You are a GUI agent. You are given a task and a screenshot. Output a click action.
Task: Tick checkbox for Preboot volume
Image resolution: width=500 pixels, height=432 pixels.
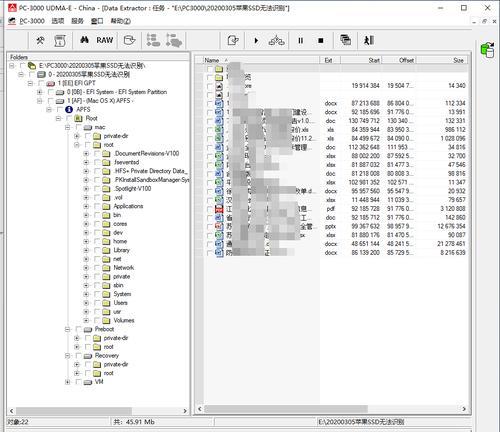(78, 329)
